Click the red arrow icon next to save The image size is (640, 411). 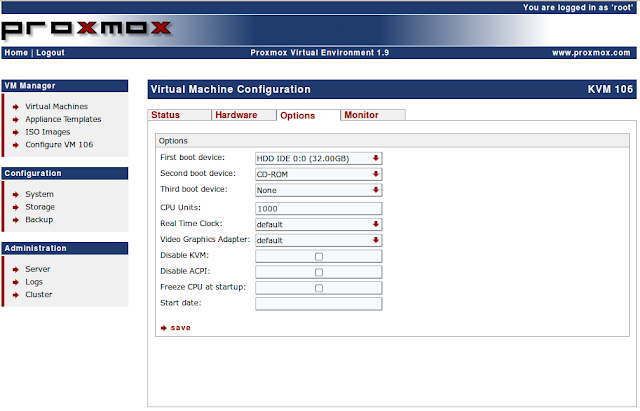coord(164,328)
